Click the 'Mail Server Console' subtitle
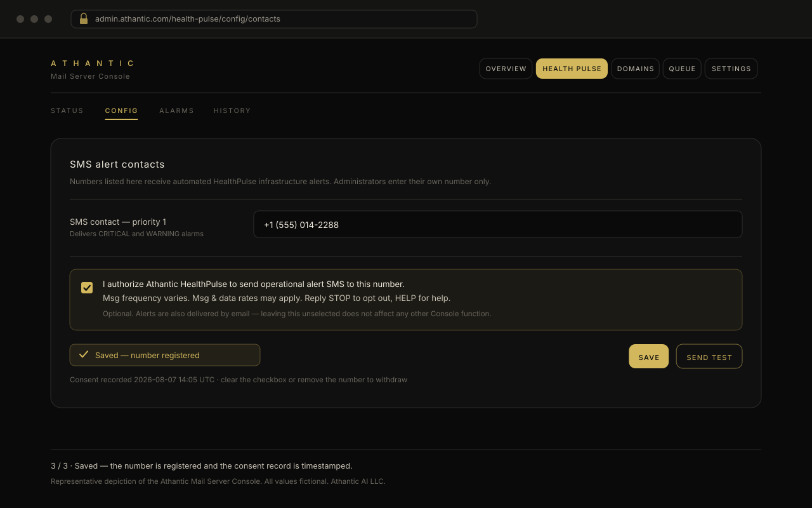Screen dimensions: 812x508 pyautogui.click(x=90, y=76)
